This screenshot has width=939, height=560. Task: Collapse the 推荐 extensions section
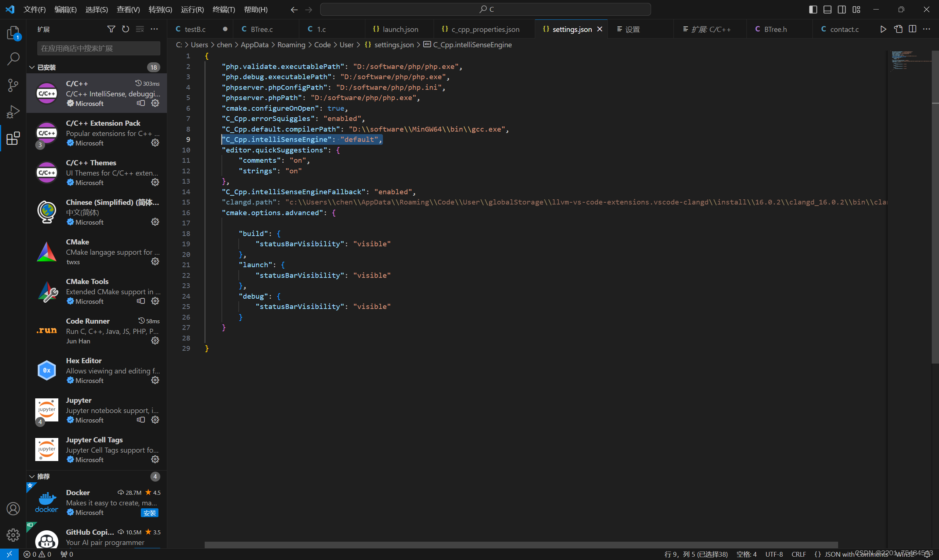tap(32, 476)
